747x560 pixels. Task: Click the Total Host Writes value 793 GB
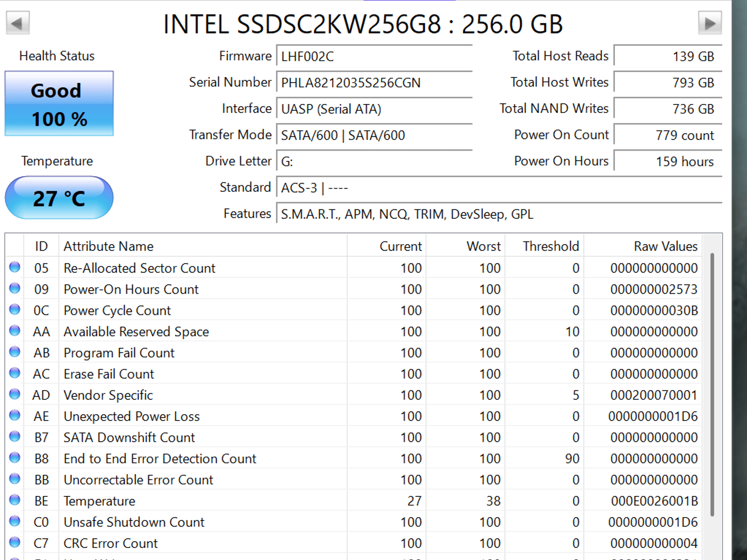(668, 82)
